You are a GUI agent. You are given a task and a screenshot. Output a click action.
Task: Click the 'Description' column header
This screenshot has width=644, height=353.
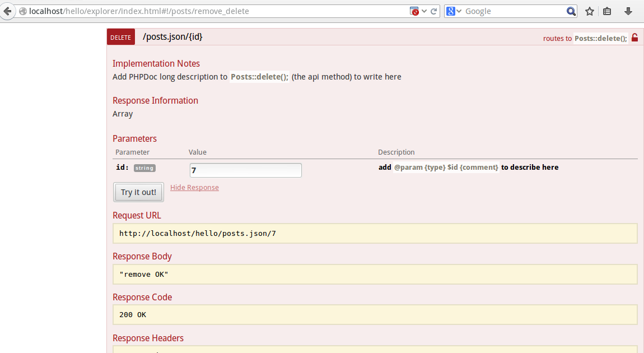(396, 152)
